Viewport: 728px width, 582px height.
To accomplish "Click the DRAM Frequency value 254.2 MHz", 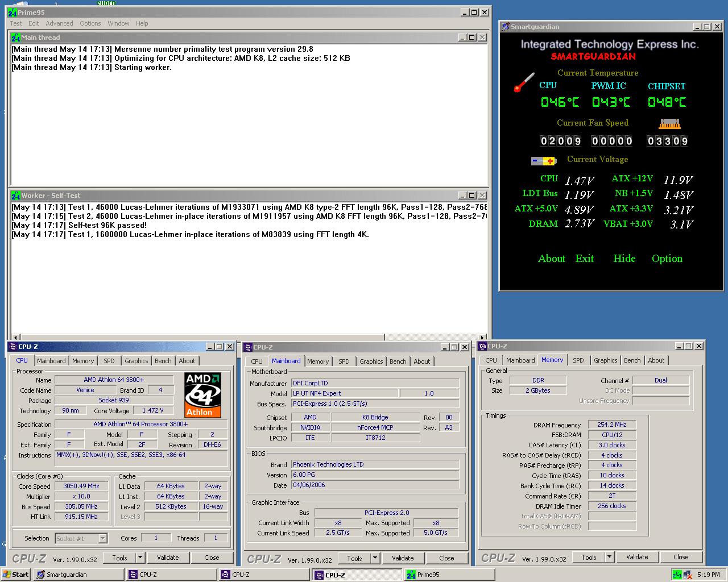I will click(x=612, y=425).
